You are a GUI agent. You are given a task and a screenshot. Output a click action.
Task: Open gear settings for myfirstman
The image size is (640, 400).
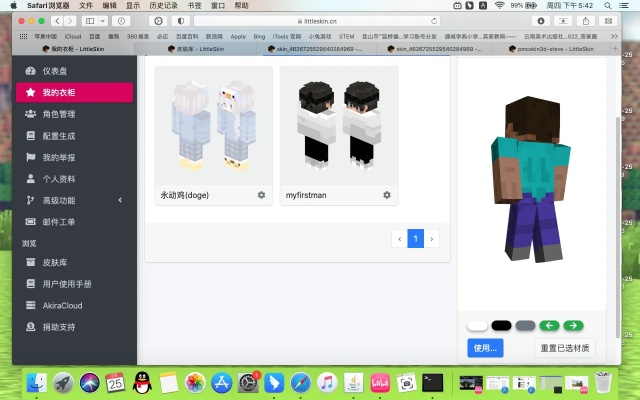[387, 195]
